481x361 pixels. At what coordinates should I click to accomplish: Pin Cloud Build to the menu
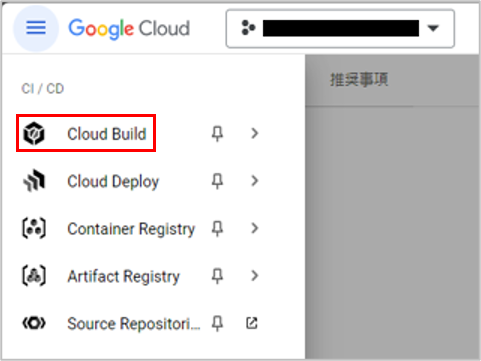click(217, 134)
